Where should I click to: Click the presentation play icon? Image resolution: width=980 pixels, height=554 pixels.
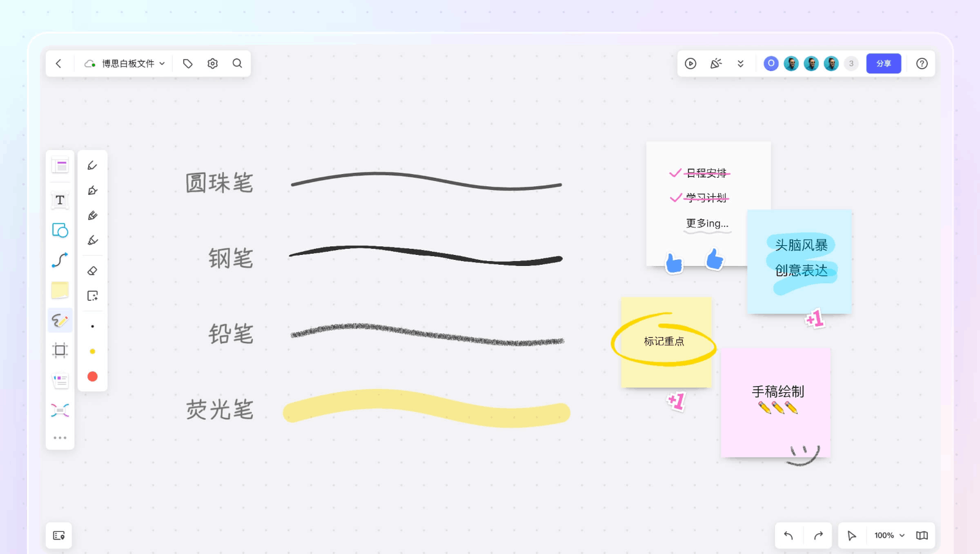(691, 63)
